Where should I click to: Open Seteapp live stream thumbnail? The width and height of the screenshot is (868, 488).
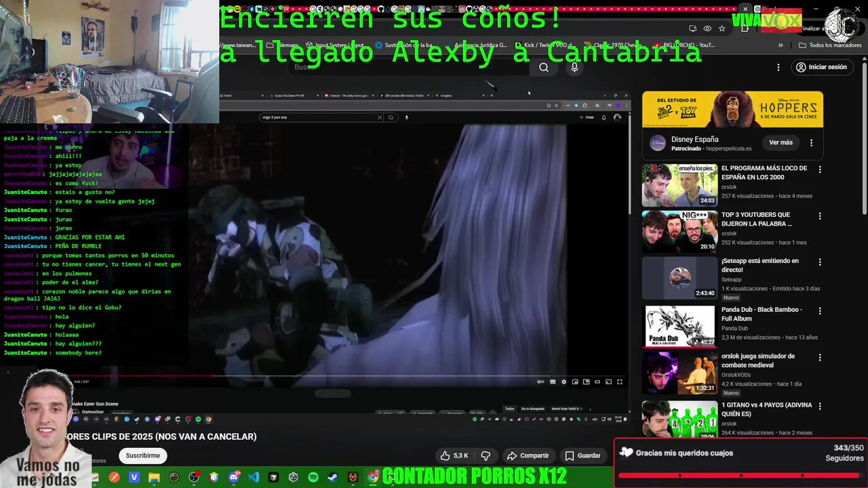coord(679,277)
